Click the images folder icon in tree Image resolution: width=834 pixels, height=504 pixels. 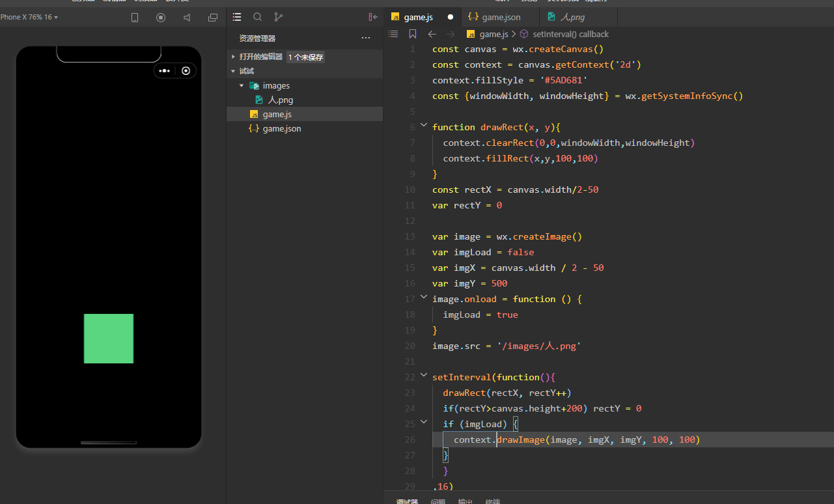click(x=255, y=85)
